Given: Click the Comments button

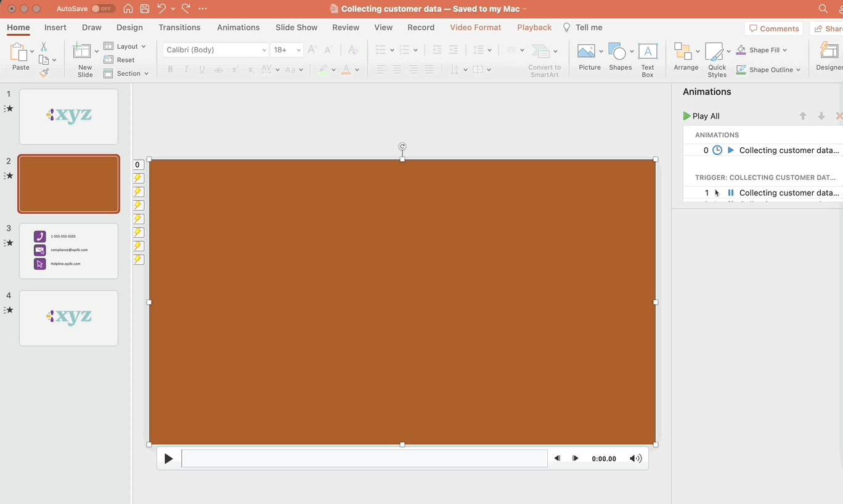Looking at the screenshot, I should click(774, 28).
